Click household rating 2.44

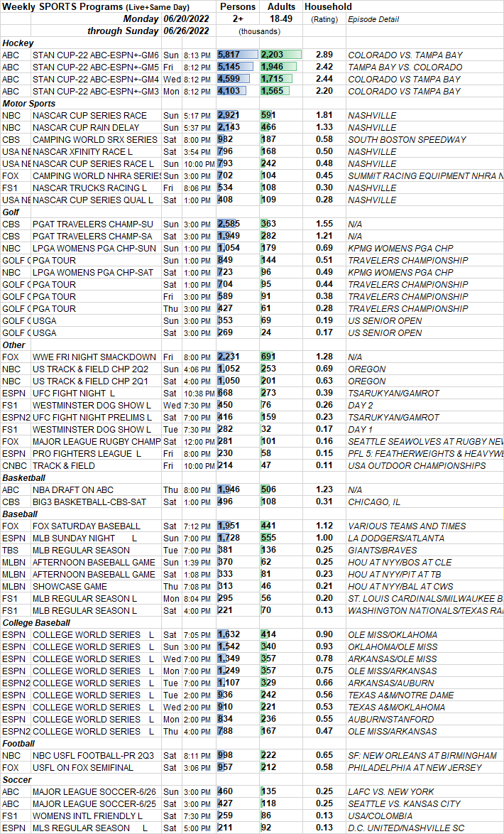coord(324,80)
